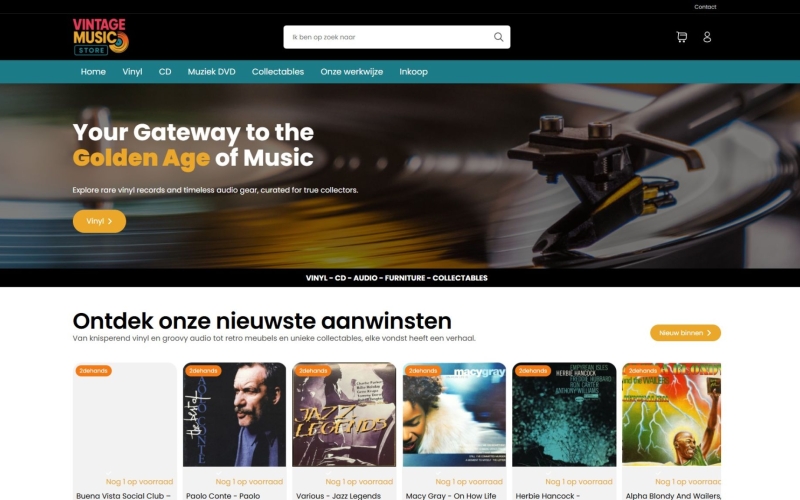Open the Onze werkwijze page
800x500 pixels.
pos(352,72)
